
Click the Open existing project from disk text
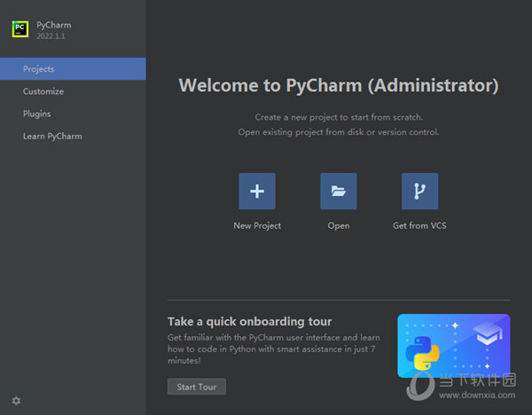339,131
